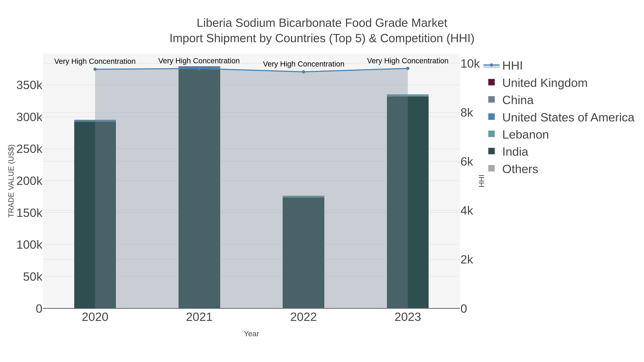644x362 pixels.
Task: Toggle United States of America legend entry
Action: click(x=561, y=117)
